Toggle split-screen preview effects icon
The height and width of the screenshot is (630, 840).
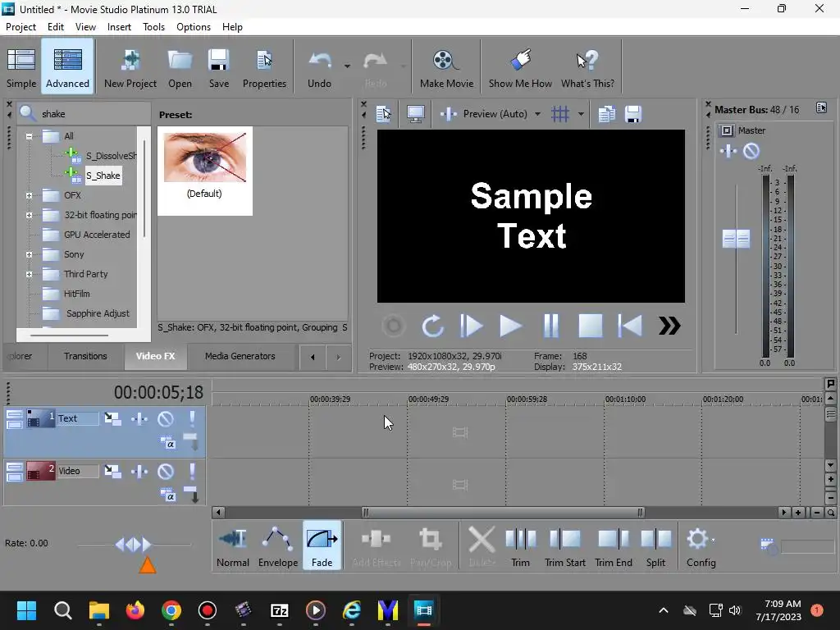pos(449,114)
